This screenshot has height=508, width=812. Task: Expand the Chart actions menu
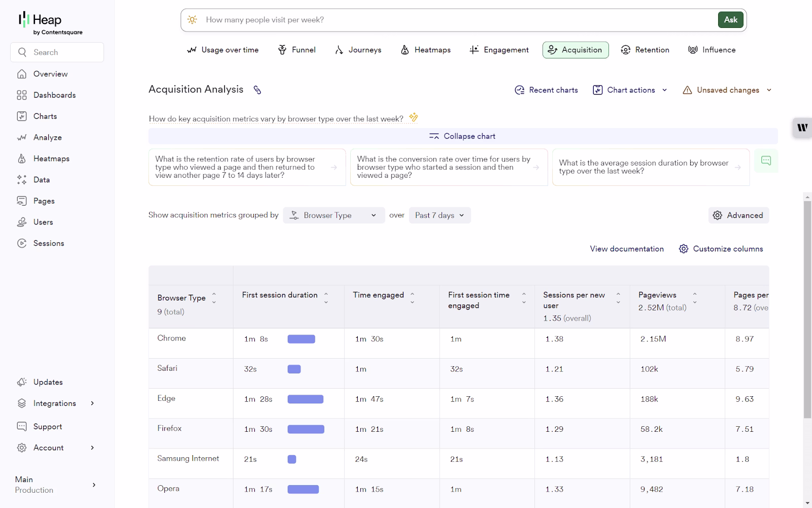[x=630, y=90]
